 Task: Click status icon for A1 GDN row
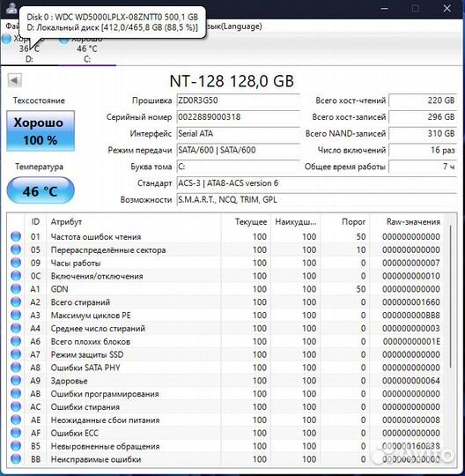(16, 289)
